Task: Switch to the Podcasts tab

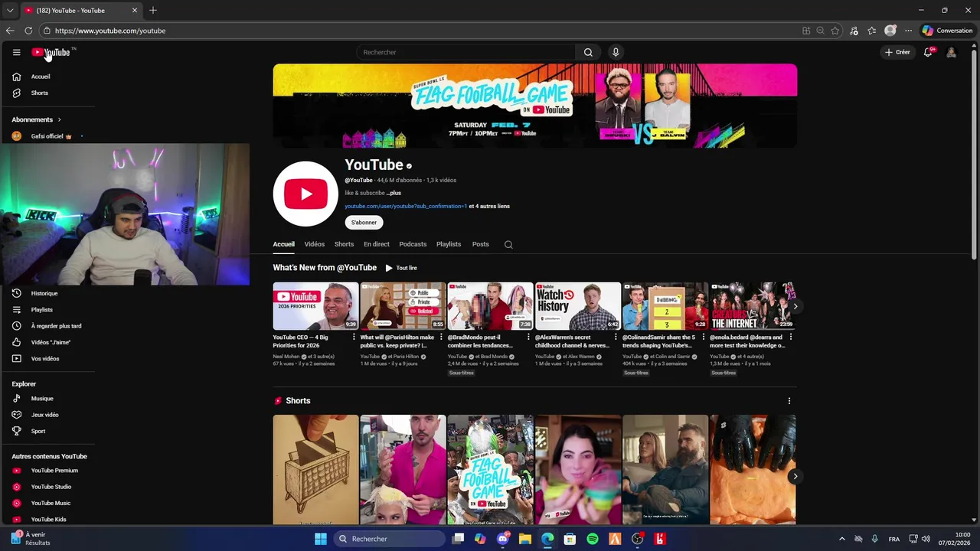Action: (413, 244)
